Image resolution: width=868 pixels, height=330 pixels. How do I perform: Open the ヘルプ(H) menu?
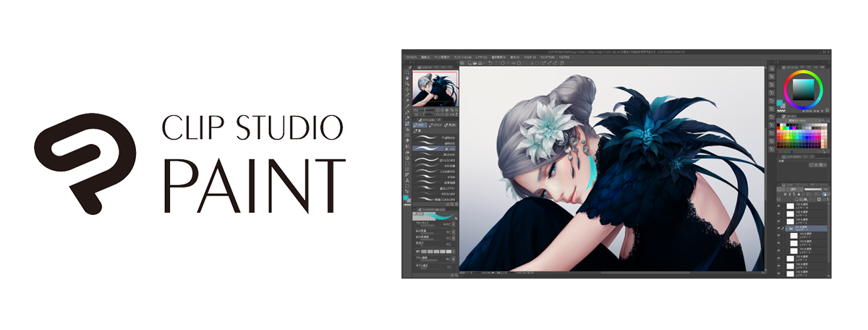(564, 57)
